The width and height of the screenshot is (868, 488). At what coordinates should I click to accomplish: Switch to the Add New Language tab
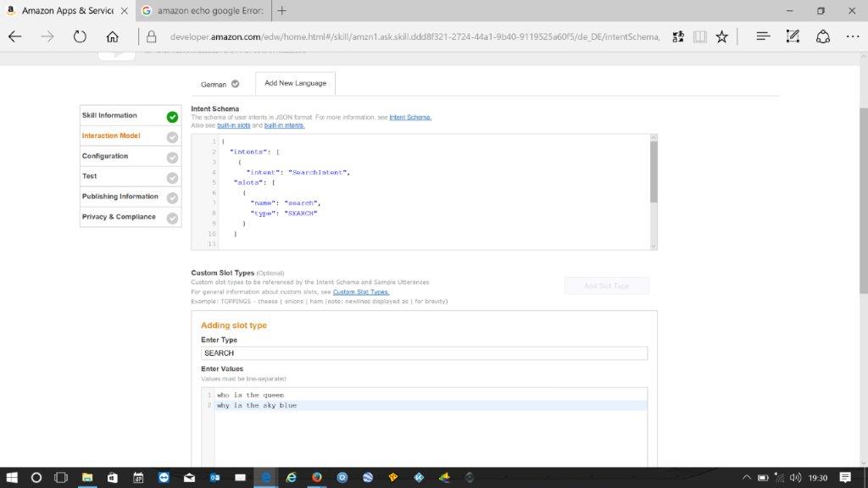[x=295, y=83]
